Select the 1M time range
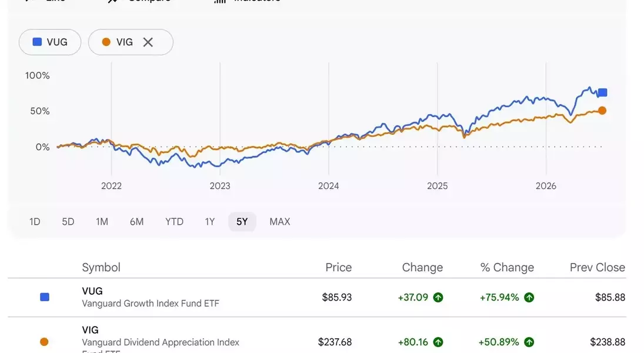 [x=102, y=222]
